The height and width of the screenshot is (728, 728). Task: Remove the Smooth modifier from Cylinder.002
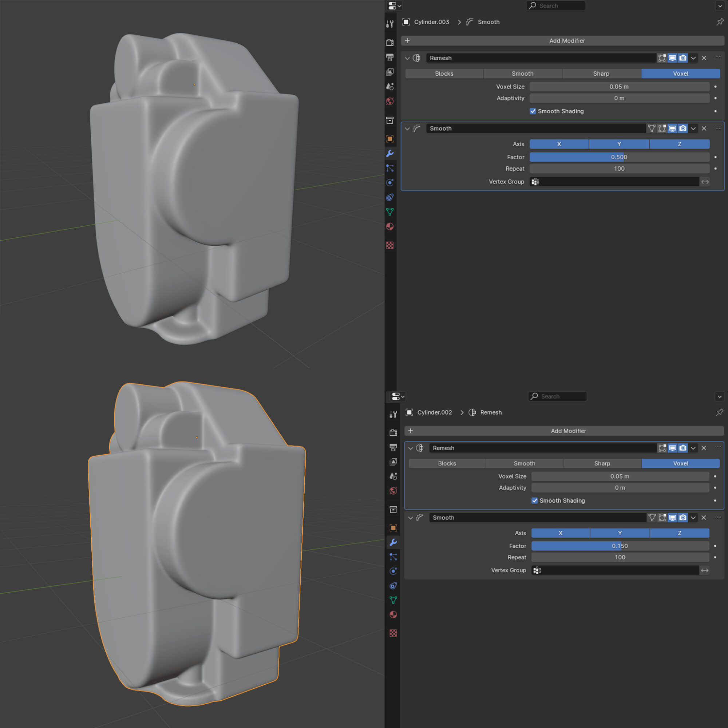click(x=704, y=518)
